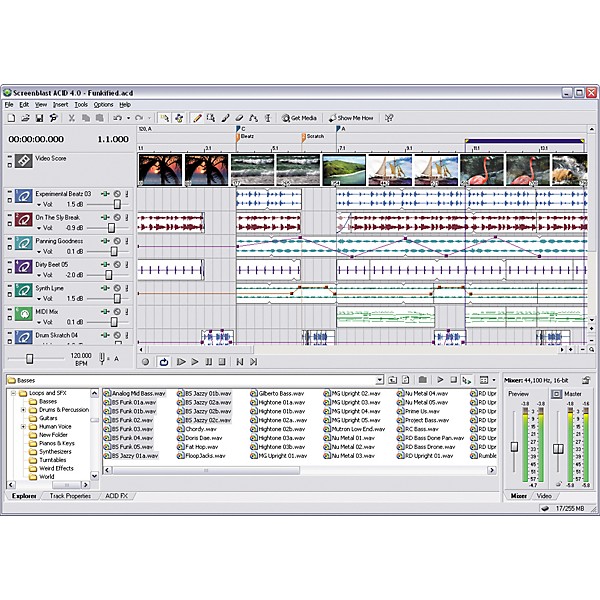Solo the Synth Lyne track
600x600 pixels.
pyautogui.click(x=127, y=288)
